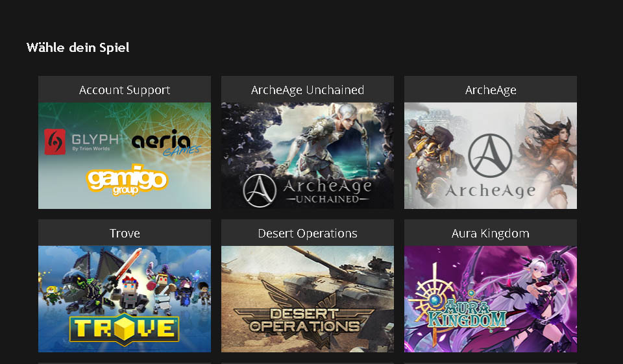The image size is (623, 364).
Task: Click the blocky dragon in Trove image
Action: tap(86, 282)
